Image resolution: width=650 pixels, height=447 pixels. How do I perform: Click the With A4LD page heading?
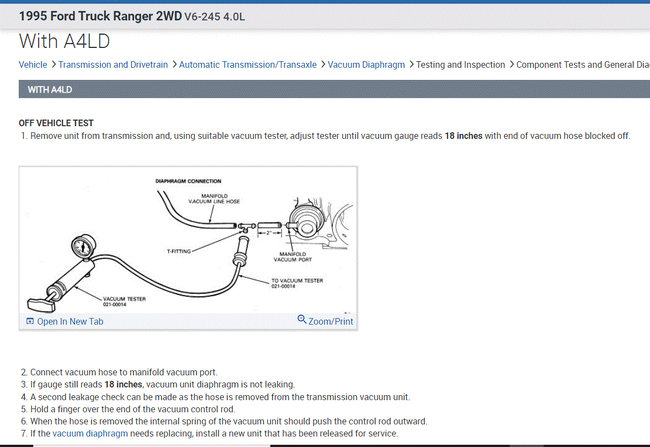[64, 41]
